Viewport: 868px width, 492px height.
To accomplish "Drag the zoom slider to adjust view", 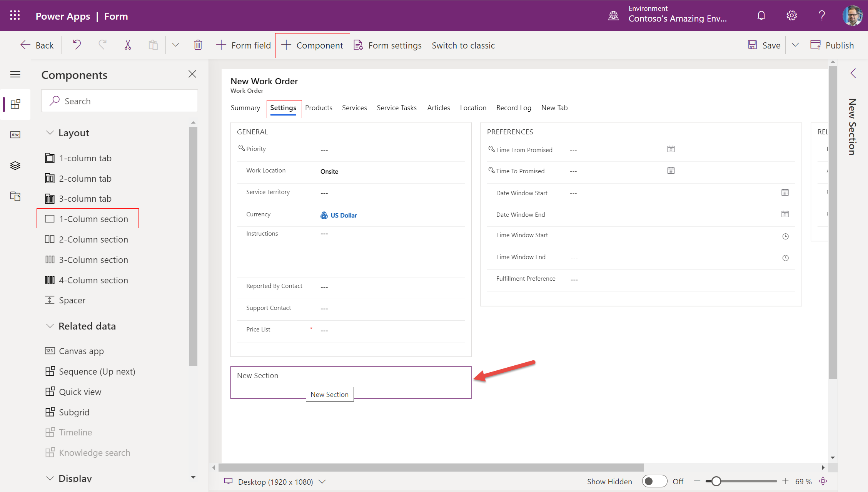I will click(x=714, y=481).
